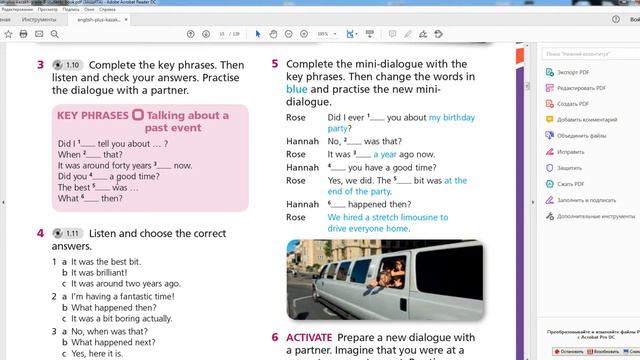
Task: Open the Find text magnifier
Action: tap(55, 34)
